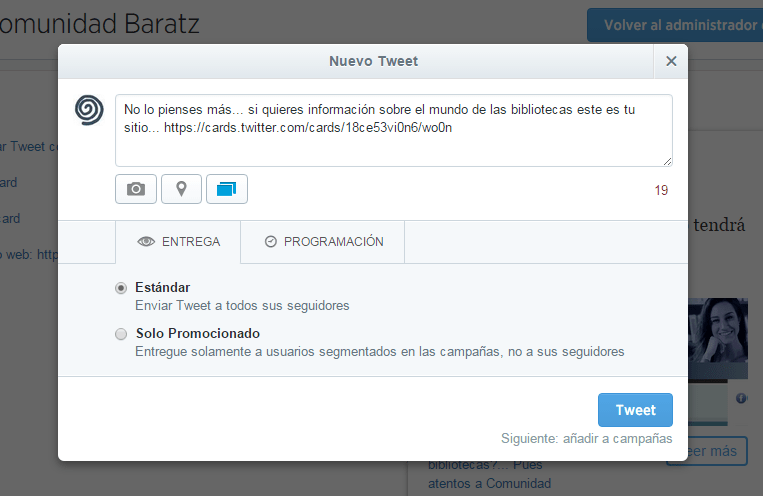Send the tweet with the Tweet button
The image size is (763, 496).
[635, 410]
